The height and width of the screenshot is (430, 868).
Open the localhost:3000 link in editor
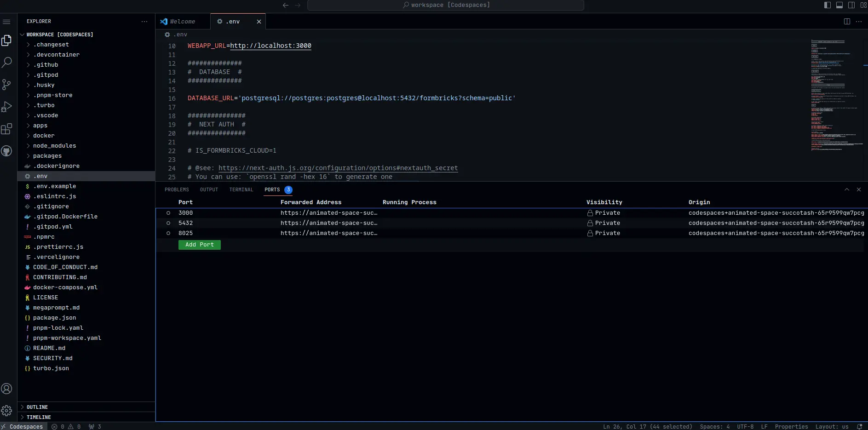270,46
